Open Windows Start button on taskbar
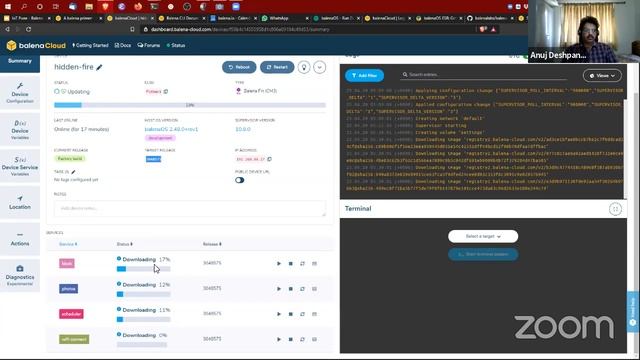Image resolution: width=640 pixels, height=360 pixels. click(8, 7)
